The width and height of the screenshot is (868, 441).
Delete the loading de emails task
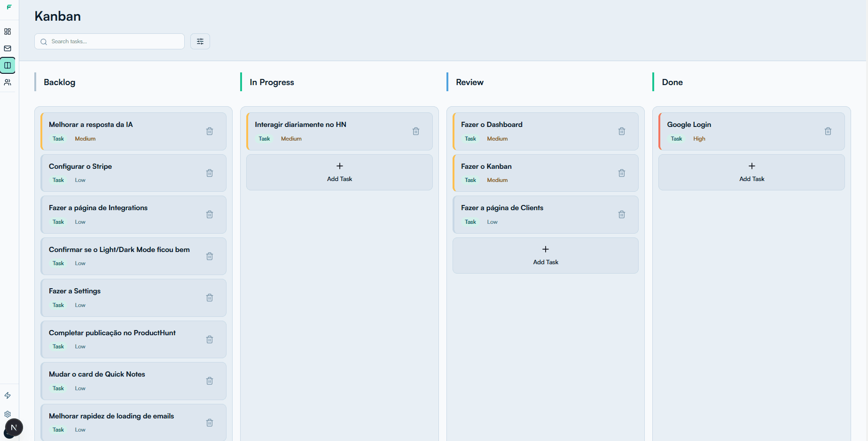pyautogui.click(x=210, y=423)
